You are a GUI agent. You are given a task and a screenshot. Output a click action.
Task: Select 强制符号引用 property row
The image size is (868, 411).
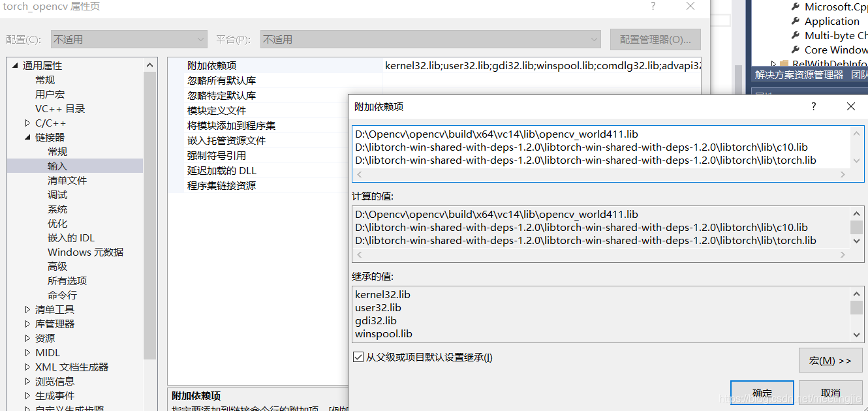point(217,155)
